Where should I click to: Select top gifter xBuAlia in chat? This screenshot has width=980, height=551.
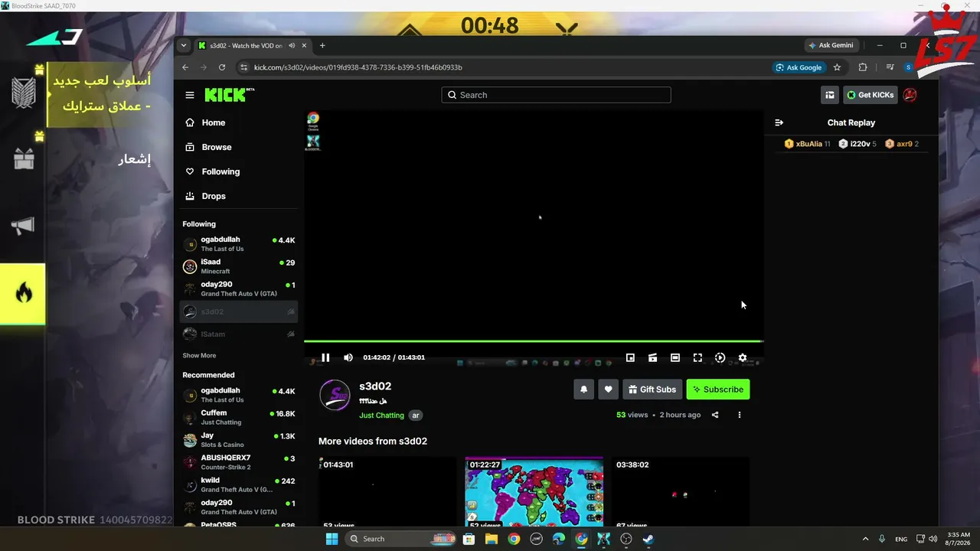tap(807, 144)
